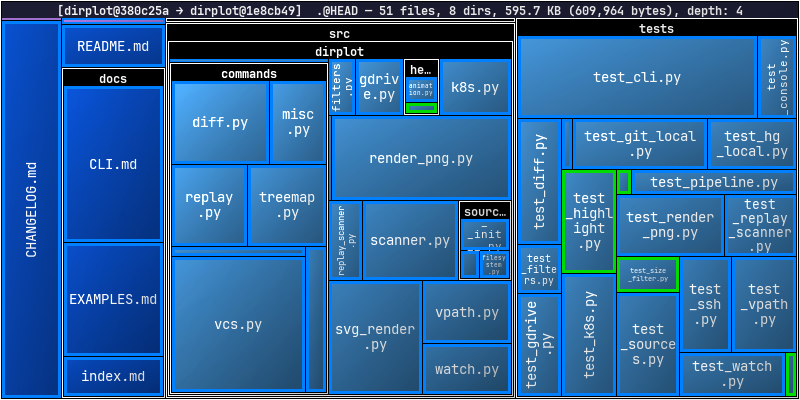Click small green tile left of test_pipeline.py

(623, 182)
